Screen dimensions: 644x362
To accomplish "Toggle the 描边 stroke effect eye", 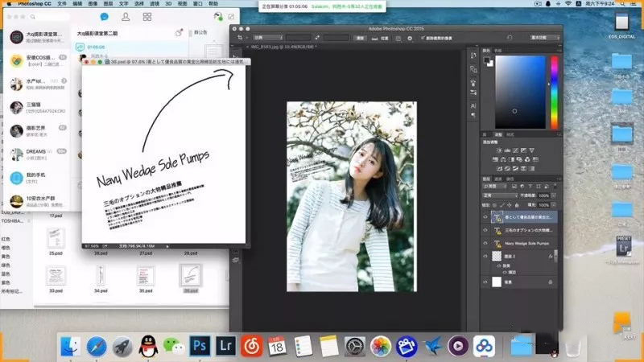I will 505,272.
